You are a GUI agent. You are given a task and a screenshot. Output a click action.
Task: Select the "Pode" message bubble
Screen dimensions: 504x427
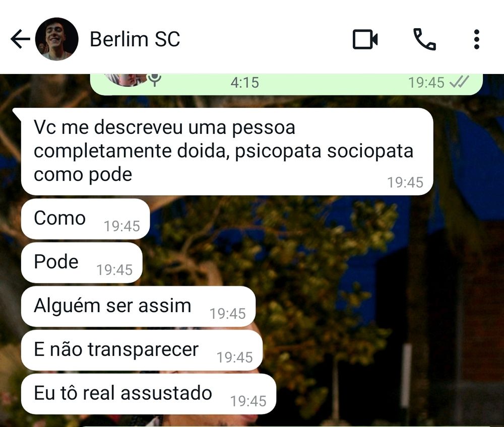coord(82,263)
